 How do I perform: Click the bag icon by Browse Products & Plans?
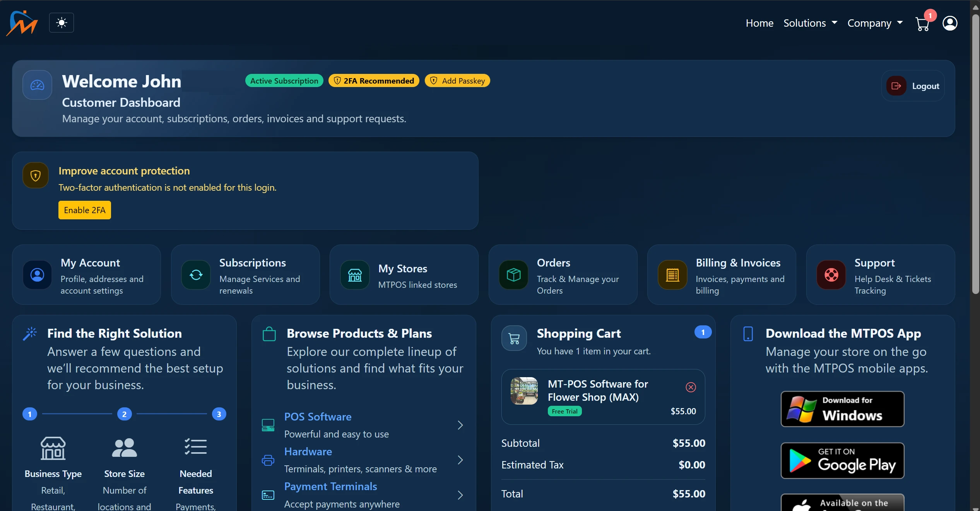[269, 334]
